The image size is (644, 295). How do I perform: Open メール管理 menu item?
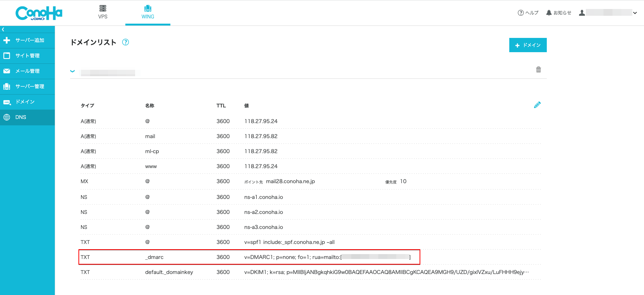pos(27,71)
